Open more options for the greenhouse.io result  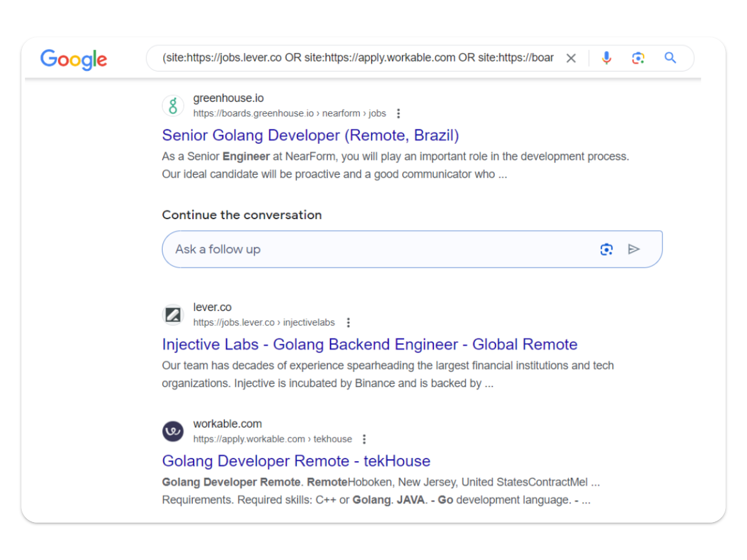pos(399,114)
